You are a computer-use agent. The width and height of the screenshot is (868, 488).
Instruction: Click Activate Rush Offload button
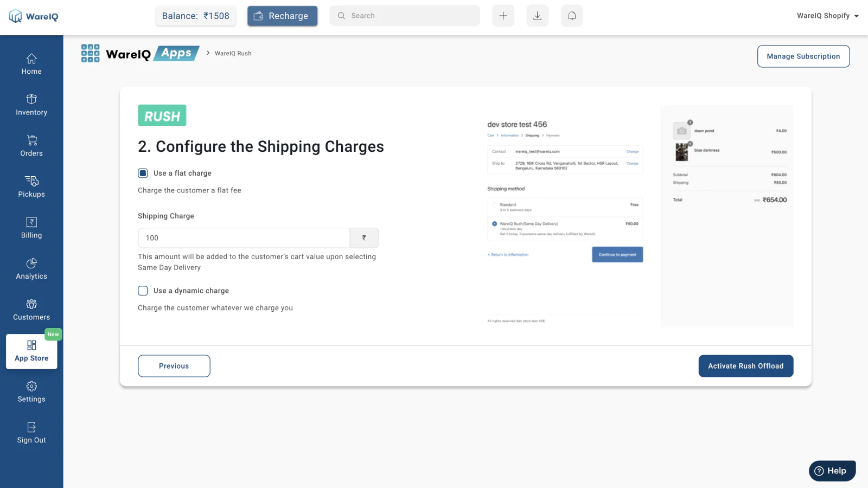pos(746,366)
